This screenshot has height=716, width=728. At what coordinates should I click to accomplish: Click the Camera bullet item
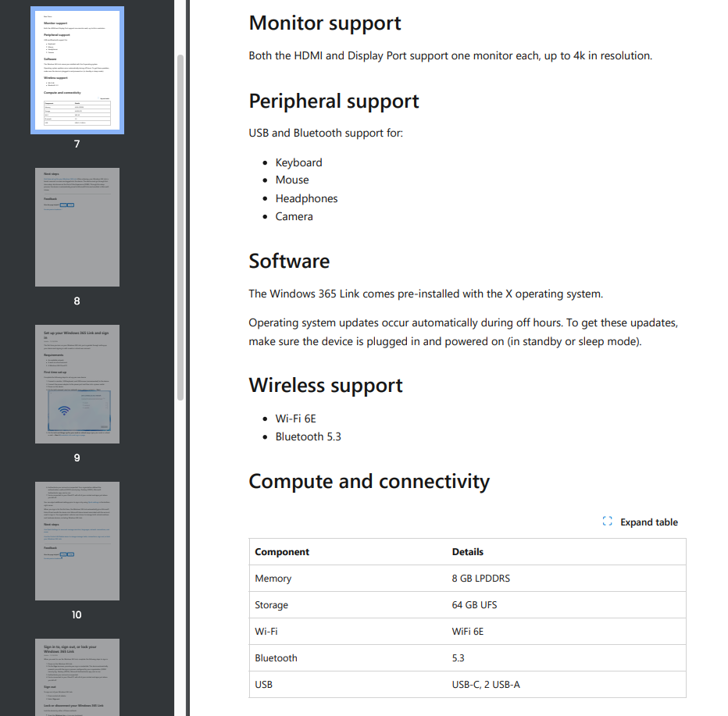point(294,217)
